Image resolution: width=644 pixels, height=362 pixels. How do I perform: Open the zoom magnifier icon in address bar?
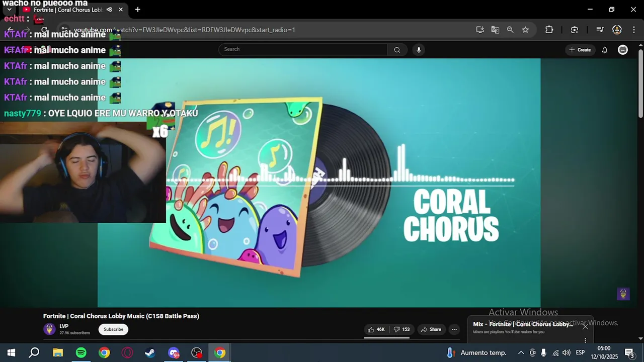(x=510, y=30)
